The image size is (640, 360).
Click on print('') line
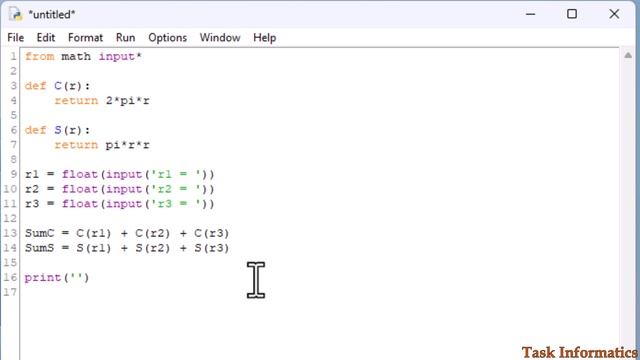(57, 278)
